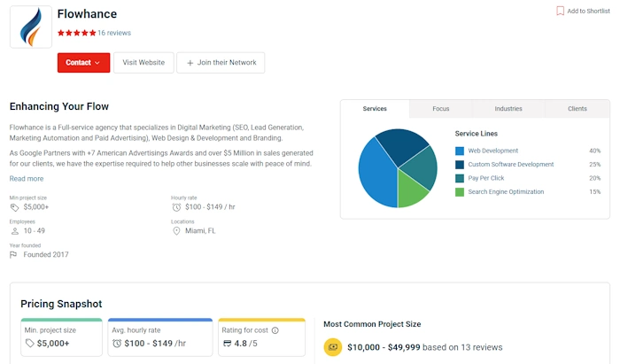Screen dimensions: 620x364
Task: Click the info icon next to Rating for cost
Action: click(x=275, y=330)
